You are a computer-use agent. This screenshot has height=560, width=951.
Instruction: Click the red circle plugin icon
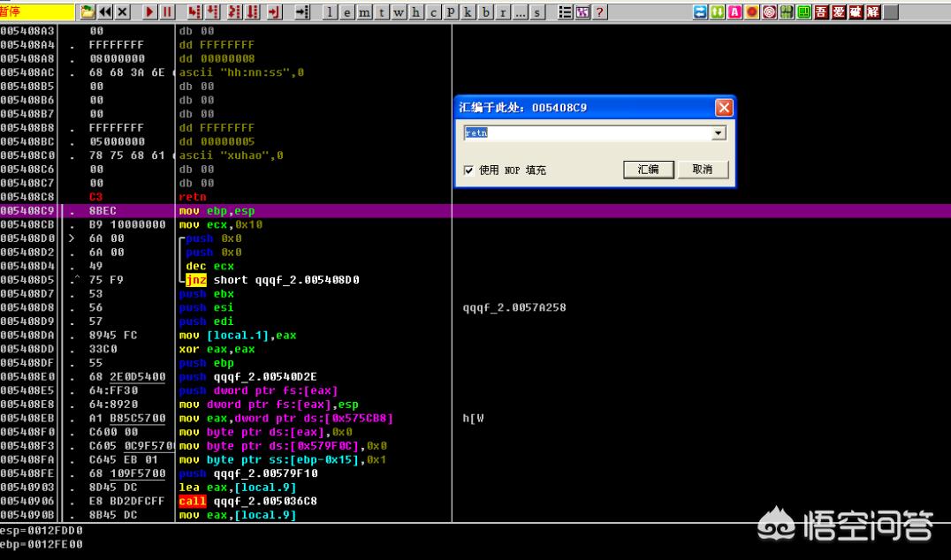[752, 11]
